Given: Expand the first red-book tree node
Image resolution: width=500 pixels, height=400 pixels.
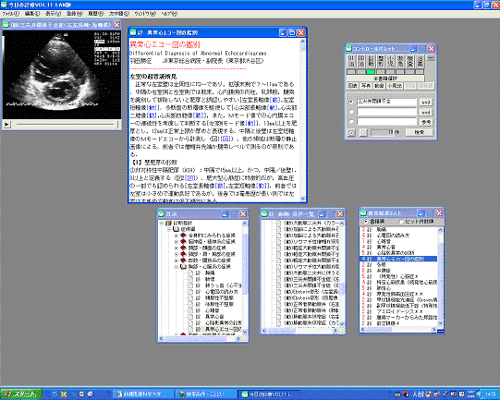Looking at the screenshot, I should (176, 235).
